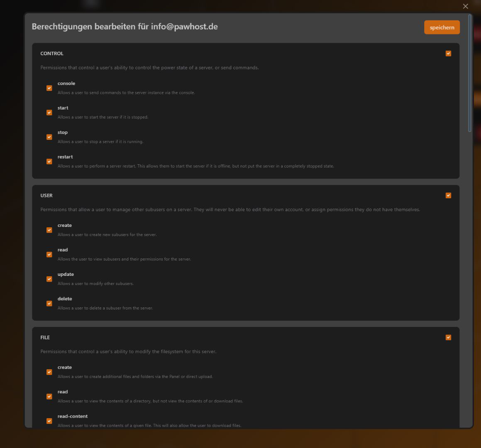Close the permissions dialog with X

pos(465,6)
